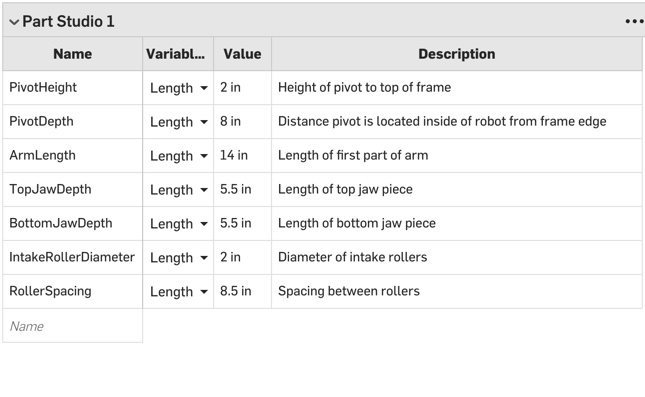Click the empty Name field to add variable

(x=72, y=326)
